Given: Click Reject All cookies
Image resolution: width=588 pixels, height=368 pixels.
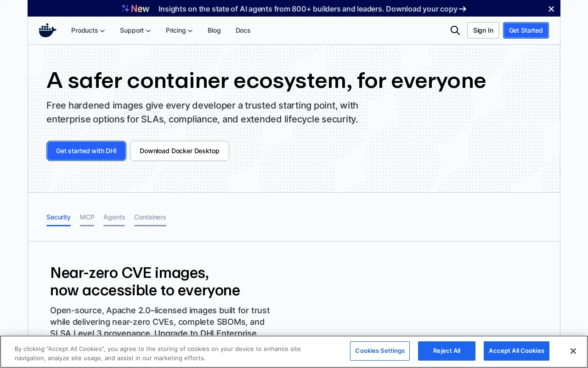Looking at the screenshot, I should [x=447, y=351].
